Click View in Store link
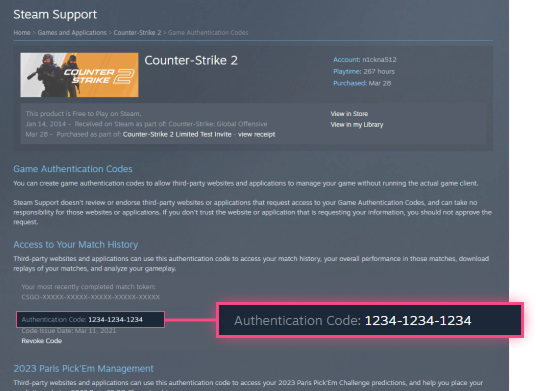This screenshot has width=538, height=391. [349, 114]
